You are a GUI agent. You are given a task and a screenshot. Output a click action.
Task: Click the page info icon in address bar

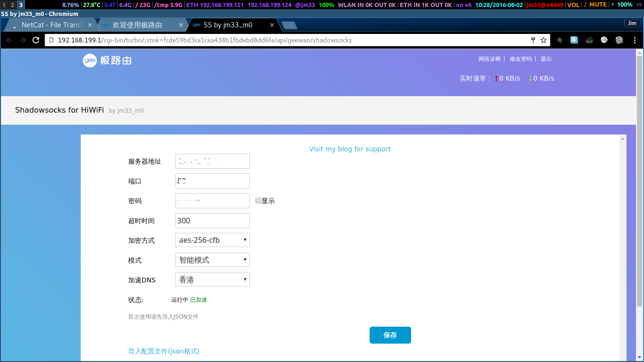click(51, 40)
